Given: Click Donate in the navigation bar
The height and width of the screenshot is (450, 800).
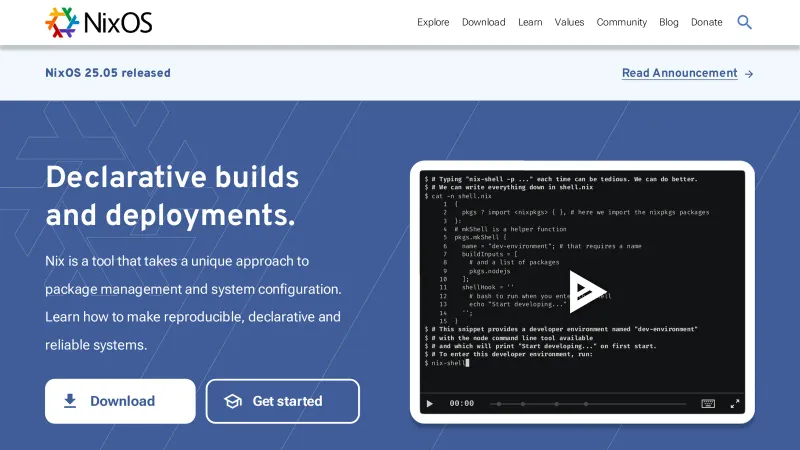Looking at the screenshot, I should coord(706,22).
